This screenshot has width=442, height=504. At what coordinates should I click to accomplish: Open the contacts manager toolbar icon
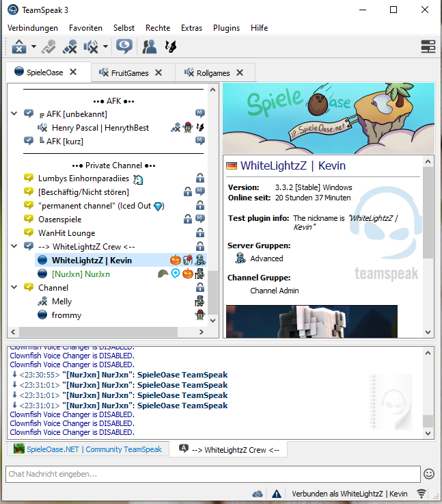tap(149, 47)
